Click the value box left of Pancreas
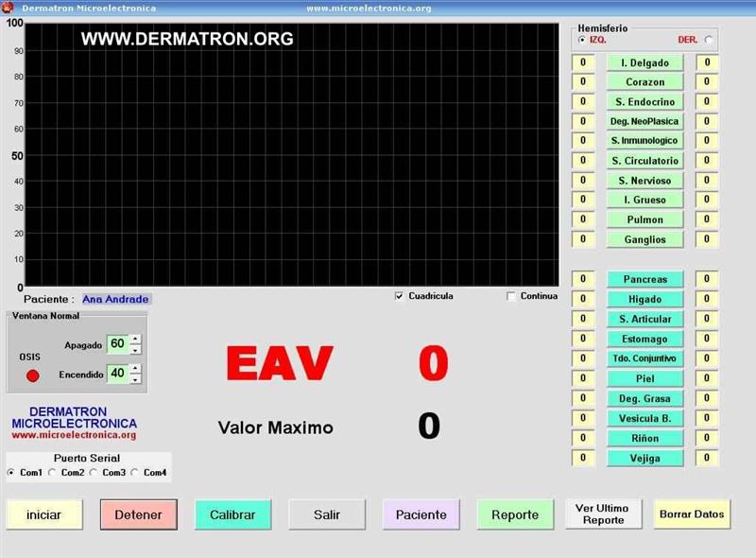Viewport: 756px width, 558px height. pos(583,279)
